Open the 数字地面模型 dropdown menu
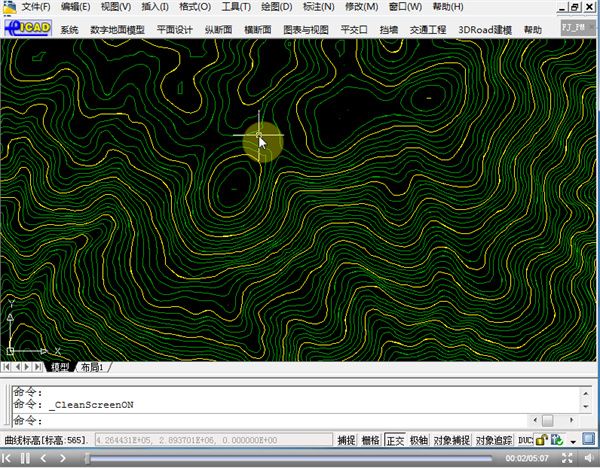 click(117, 30)
